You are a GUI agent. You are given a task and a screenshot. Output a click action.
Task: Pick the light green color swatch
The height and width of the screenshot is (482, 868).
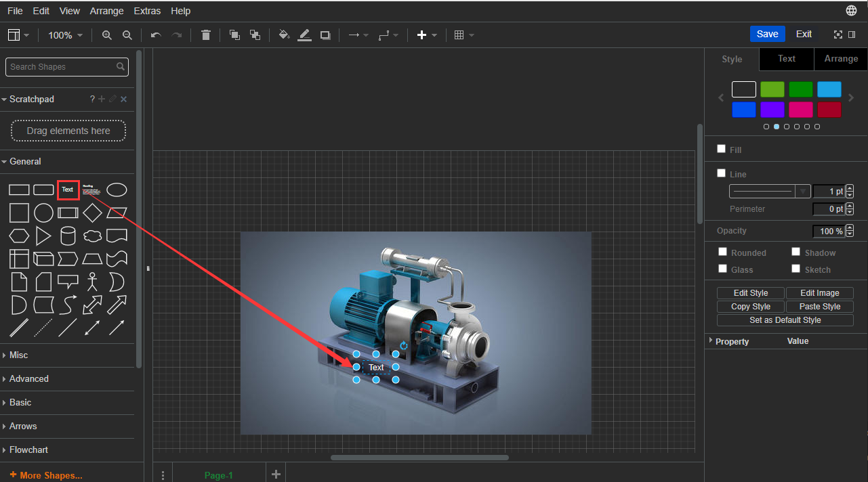pyautogui.click(x=772, y=89)
